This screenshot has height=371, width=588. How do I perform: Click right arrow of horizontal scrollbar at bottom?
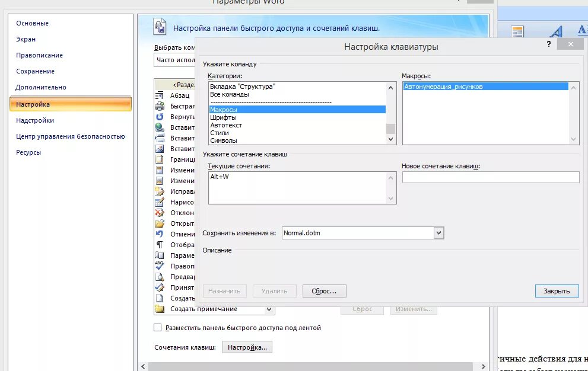coord(483,366)
